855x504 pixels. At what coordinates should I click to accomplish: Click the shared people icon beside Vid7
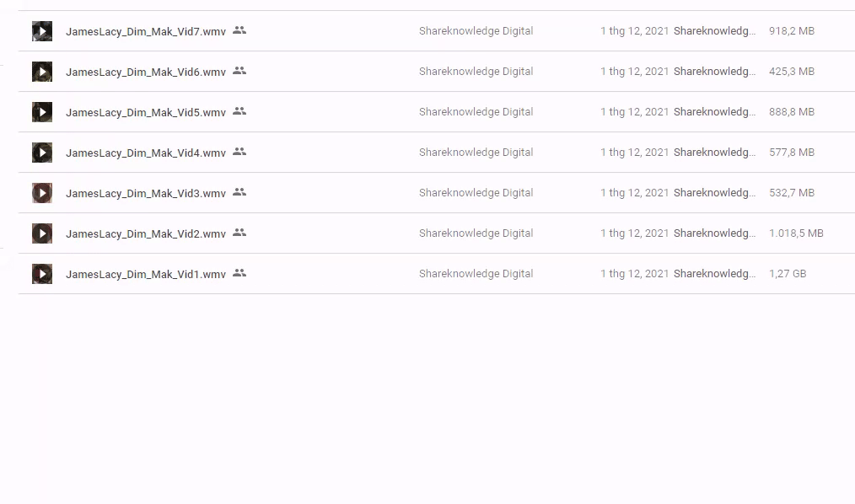[x=239, y=30]
